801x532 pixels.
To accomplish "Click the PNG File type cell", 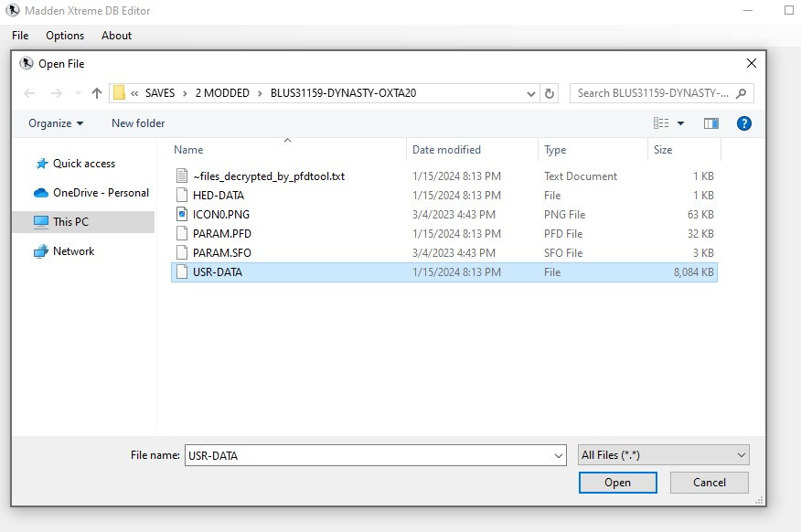I will coord(564,215).
